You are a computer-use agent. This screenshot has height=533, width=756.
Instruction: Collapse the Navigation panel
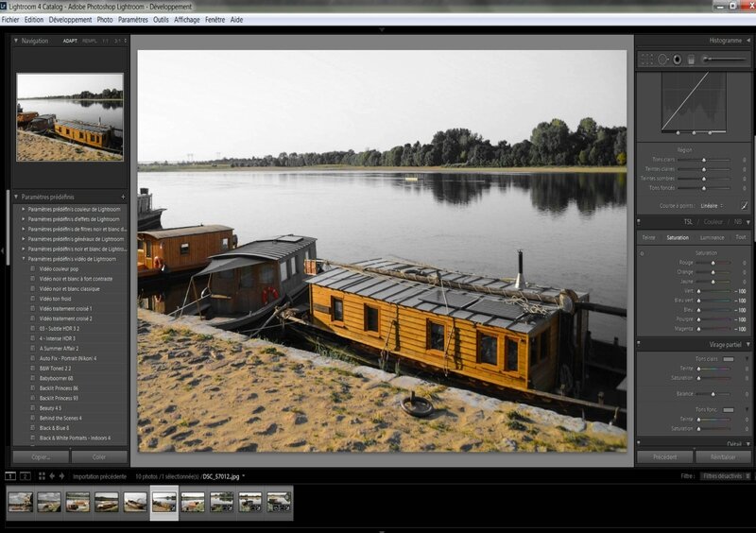(x=16, y=41)
